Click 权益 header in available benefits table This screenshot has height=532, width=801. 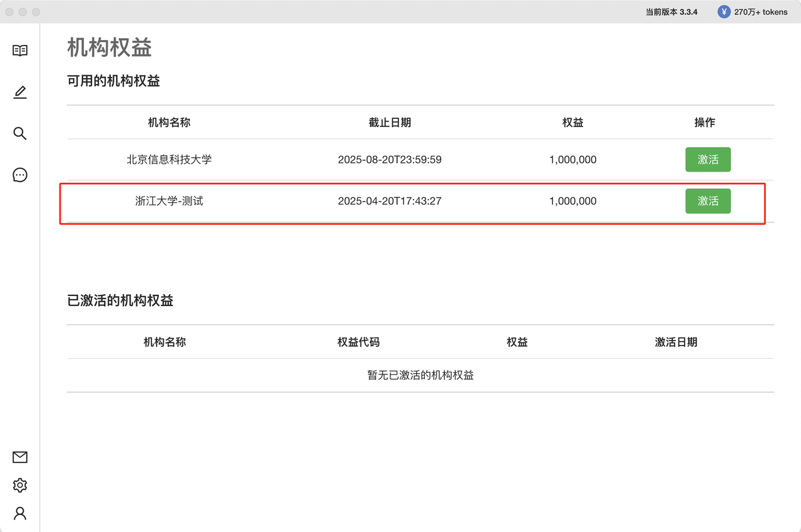point(573,123)
